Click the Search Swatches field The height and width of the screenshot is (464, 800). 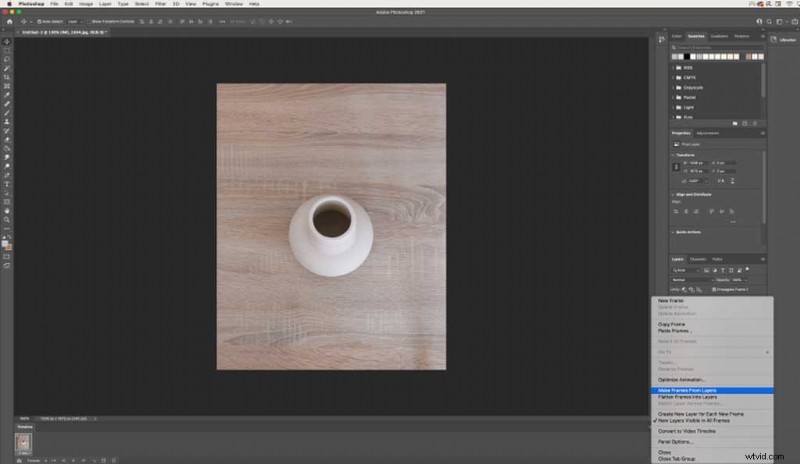click(719, 47)
